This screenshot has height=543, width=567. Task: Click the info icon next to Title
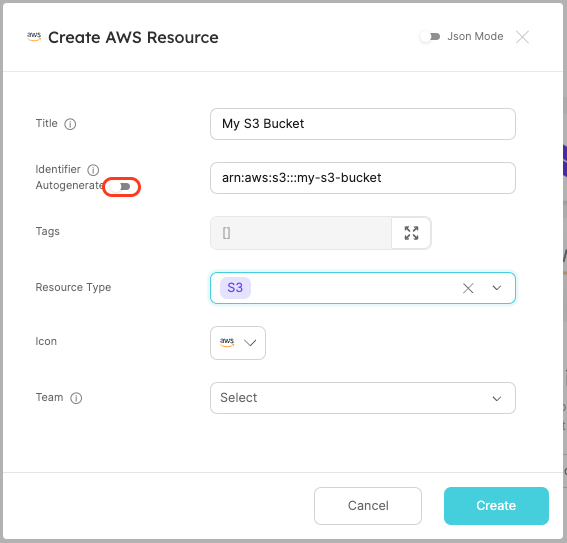[x=70, y=124]
